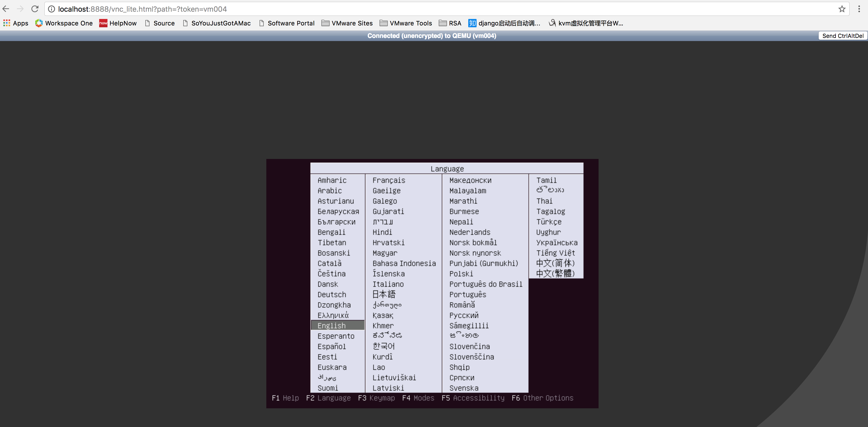Choose Magyar in the language list
The height and width of the screenshot is (427, 868).
385,253
